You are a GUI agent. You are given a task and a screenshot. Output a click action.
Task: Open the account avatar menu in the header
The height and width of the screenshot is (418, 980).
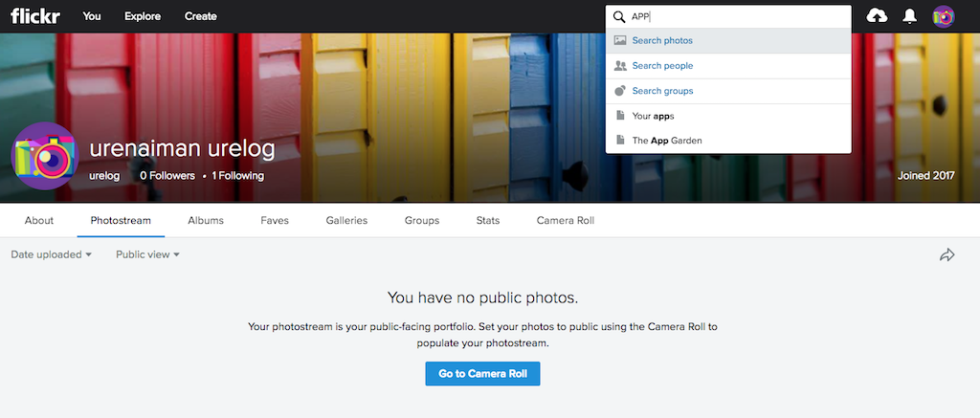(943, 17)
